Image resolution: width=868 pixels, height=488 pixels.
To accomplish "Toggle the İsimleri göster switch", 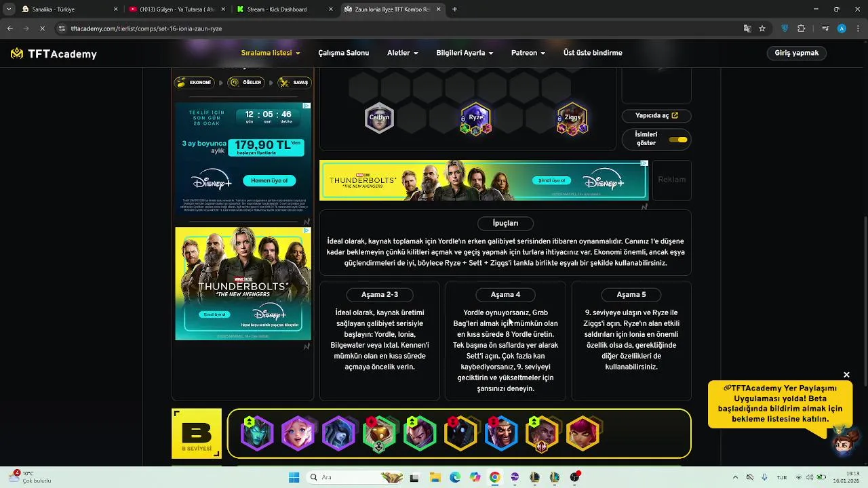I will 677,140.
